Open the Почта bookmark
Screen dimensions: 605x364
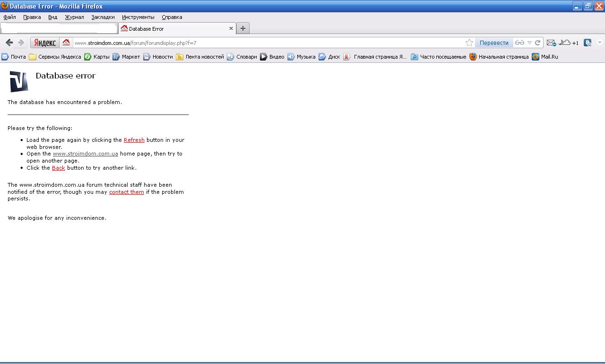[x=14, y=57]
